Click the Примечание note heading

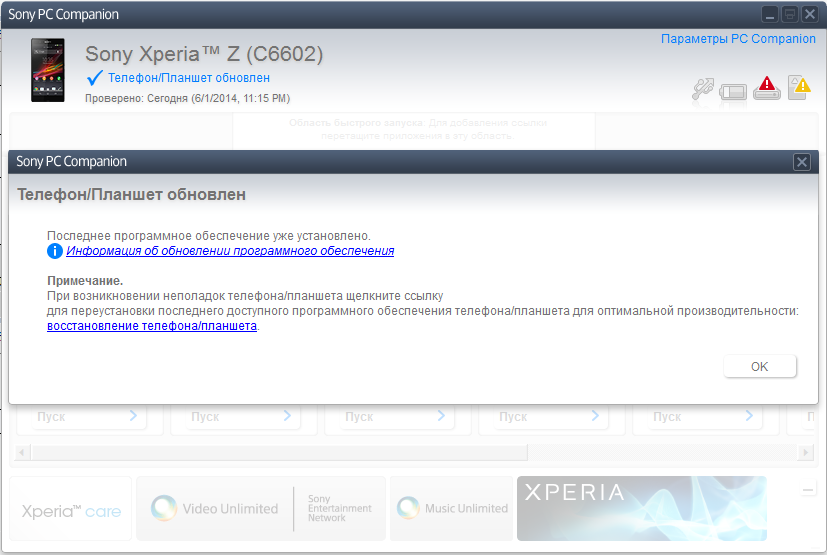[85, 281]
